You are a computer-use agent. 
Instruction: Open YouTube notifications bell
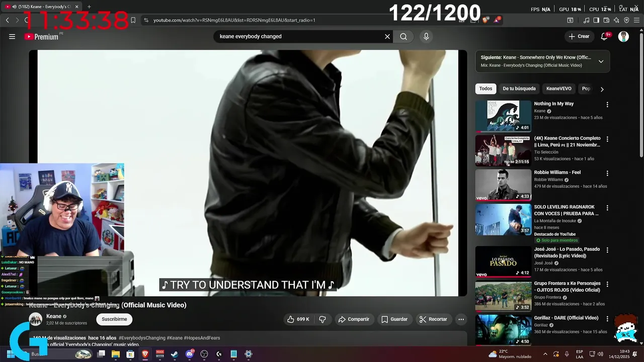[x=605, y=36]
